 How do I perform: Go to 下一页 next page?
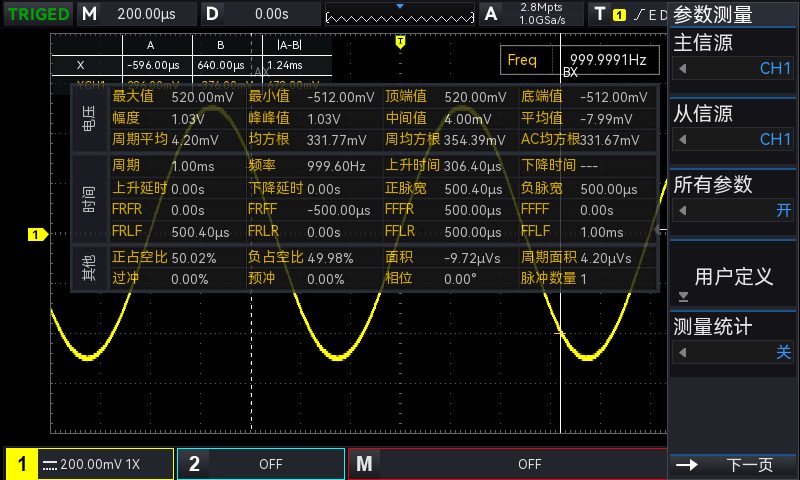[x=732, y=465]
